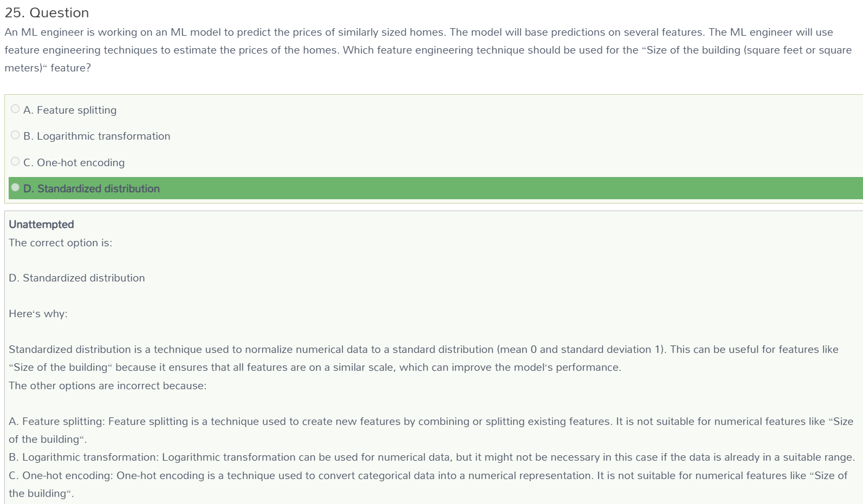Select radio button for Feature splitting
The image size is (863, 504).
[15, 109]
